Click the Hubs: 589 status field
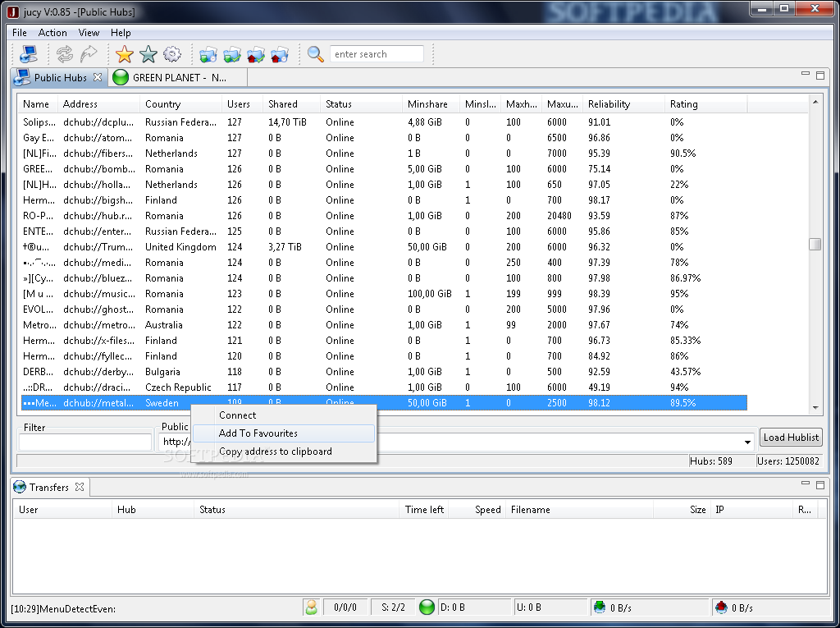The image size is (840, 628). pyautogui.click(x=721, y=461)
